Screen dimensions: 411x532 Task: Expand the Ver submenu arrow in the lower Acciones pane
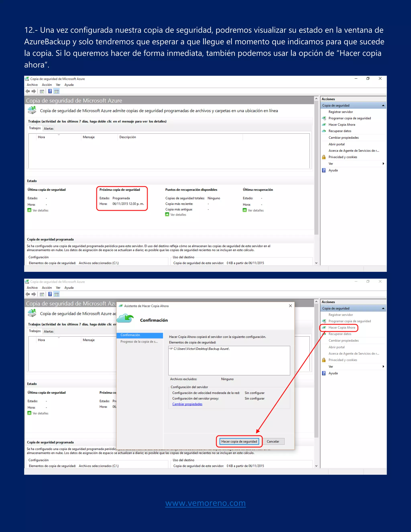(x=384, y=367)
